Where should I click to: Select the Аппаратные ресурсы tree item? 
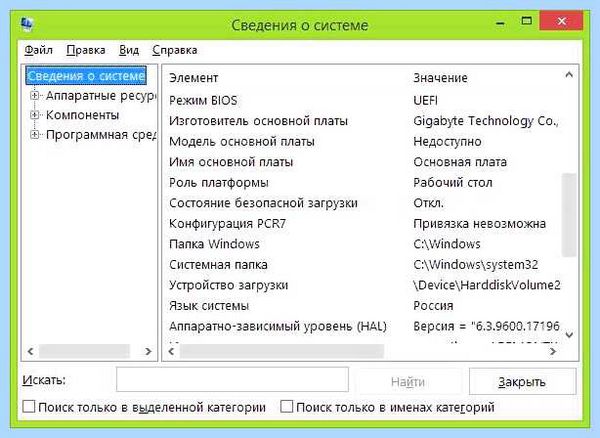(x=101, y=96)
